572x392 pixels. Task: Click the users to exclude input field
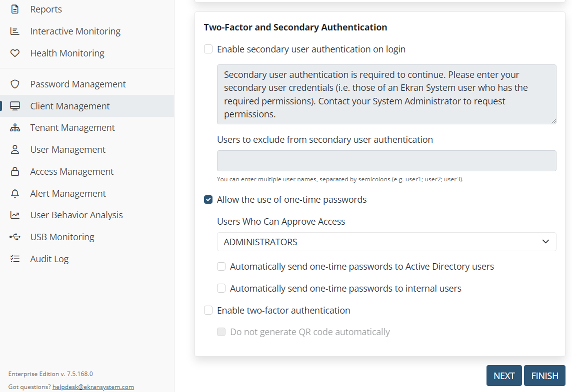(386, 161)
